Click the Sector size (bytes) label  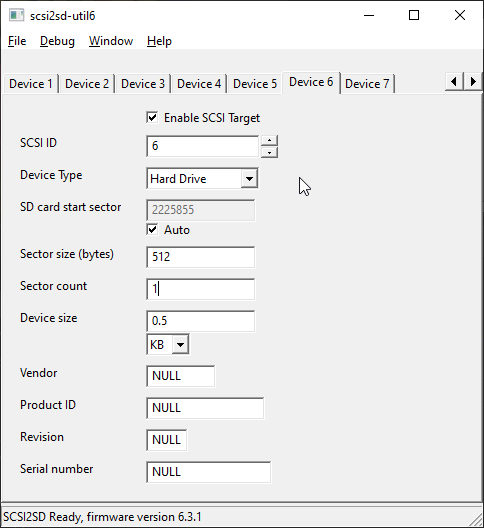click(67, 254)
